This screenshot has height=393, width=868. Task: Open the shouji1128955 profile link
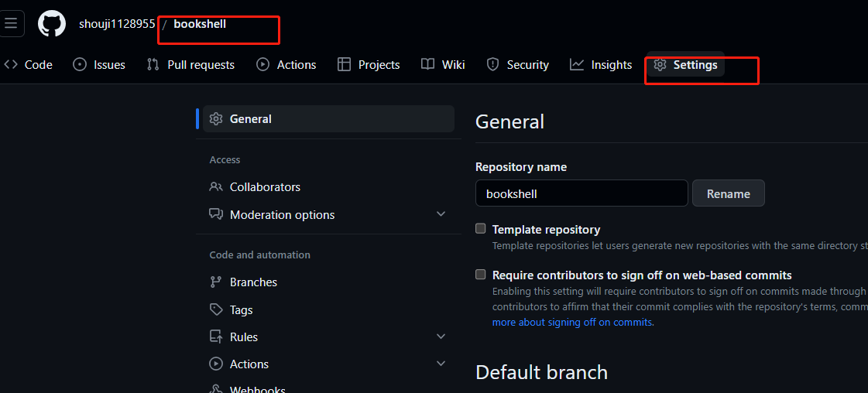point(117,24)
